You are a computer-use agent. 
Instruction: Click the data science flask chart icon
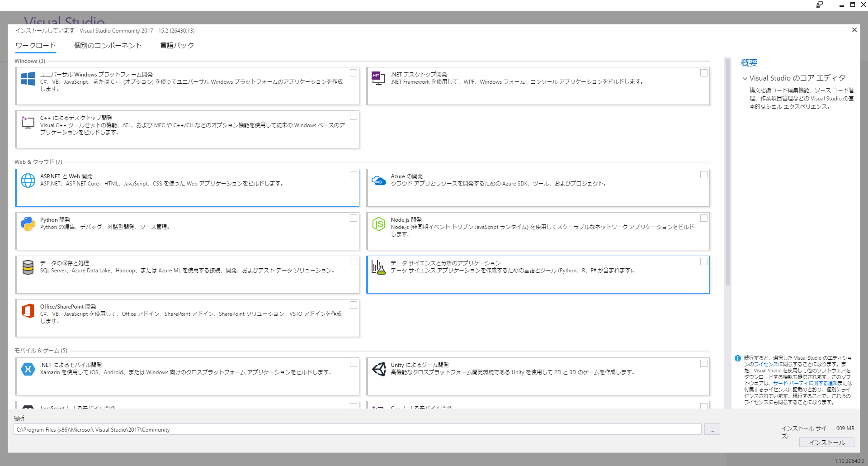click(x=378, y=267)
